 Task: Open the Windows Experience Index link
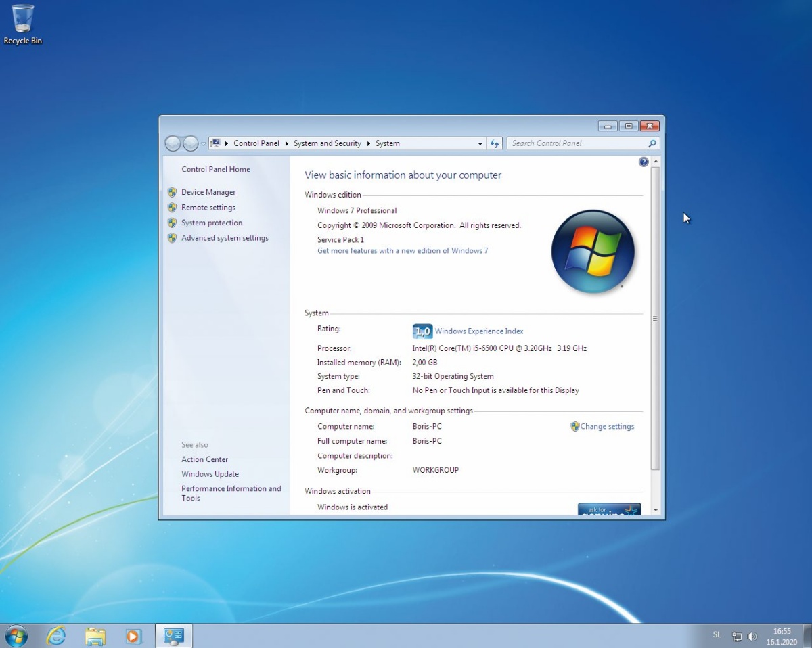(479, 331)
